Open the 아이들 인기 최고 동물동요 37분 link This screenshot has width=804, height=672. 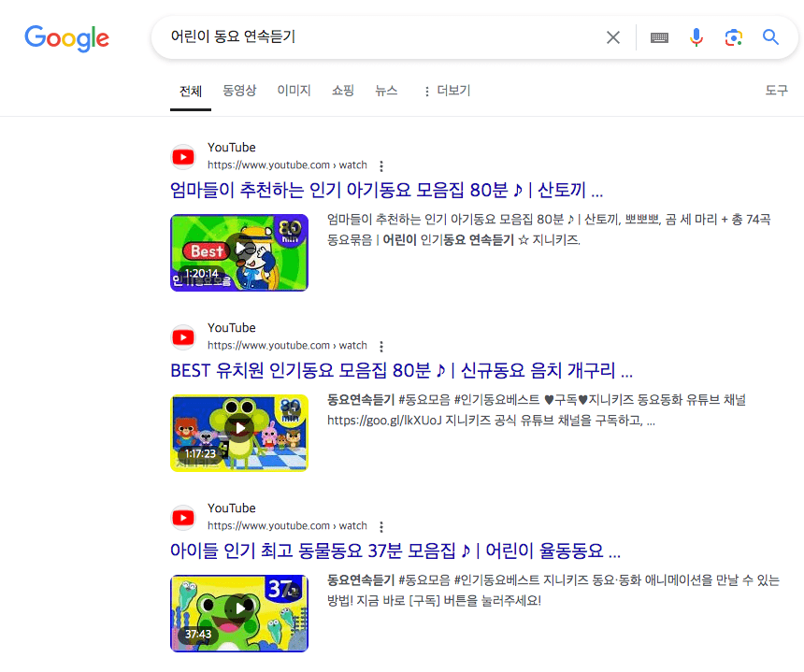coord(395,551)
